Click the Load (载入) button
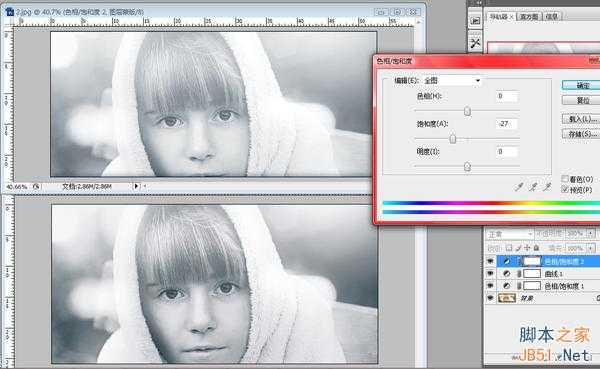This screenshot has height=369, width=600. [582, 119]
